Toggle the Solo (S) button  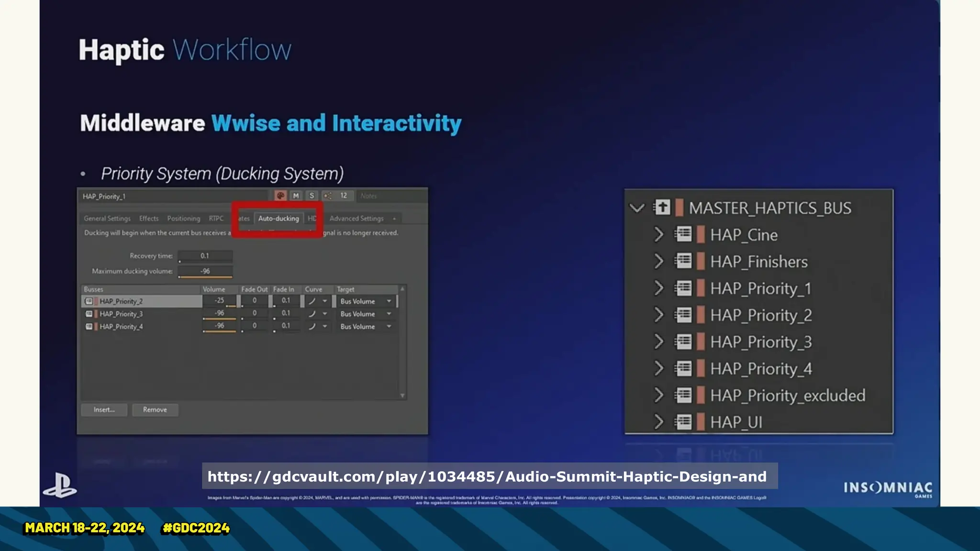coord(312,196)
